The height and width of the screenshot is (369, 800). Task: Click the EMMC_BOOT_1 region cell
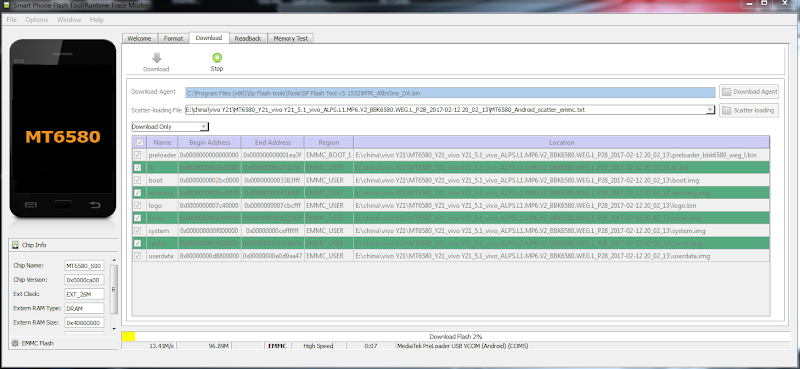[x=329, y=155]
